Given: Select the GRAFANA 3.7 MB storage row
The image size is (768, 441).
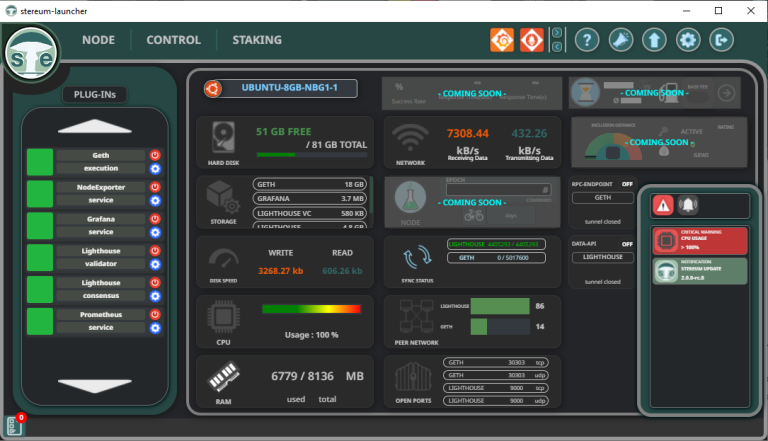Looking at the screenshot, I should pos(310,198).
